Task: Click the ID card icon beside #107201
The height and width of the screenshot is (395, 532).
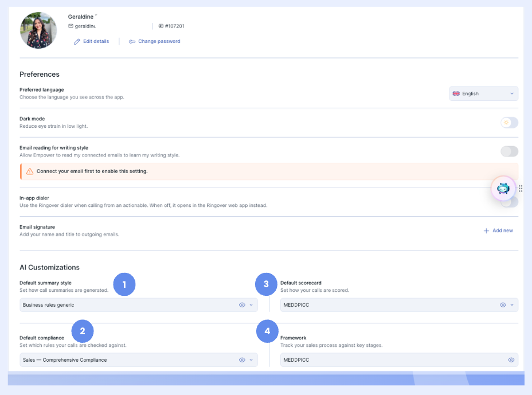Action: (x=161, y=26)
